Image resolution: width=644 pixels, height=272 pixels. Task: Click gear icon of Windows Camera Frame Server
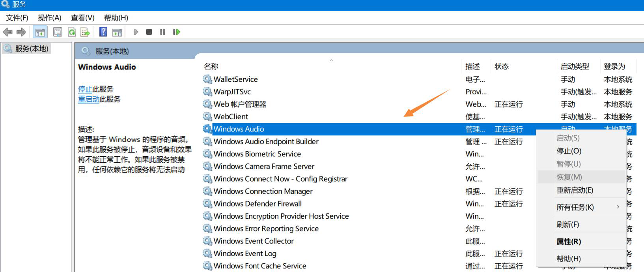[x=207, y=166]
